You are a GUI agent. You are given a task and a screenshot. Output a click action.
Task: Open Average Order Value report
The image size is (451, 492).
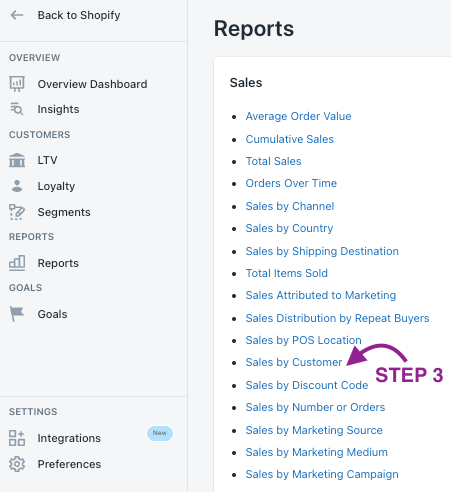[x=298, y=116]
